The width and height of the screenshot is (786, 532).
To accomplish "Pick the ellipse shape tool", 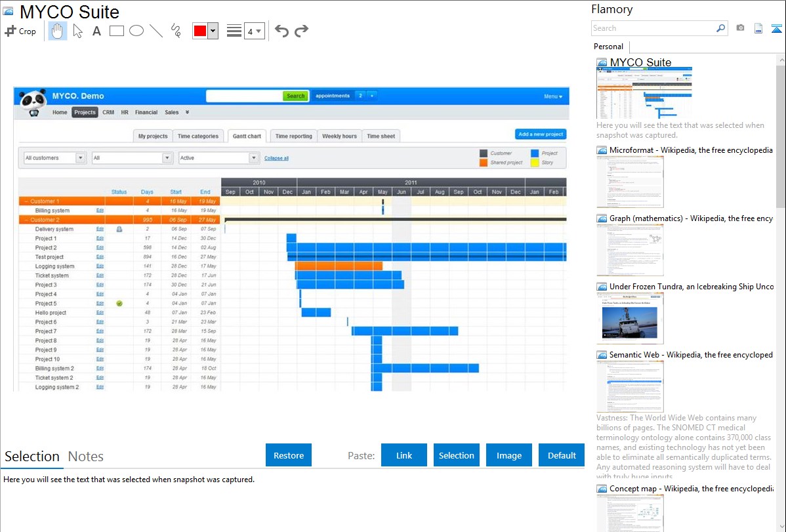I will pos(136,31).
